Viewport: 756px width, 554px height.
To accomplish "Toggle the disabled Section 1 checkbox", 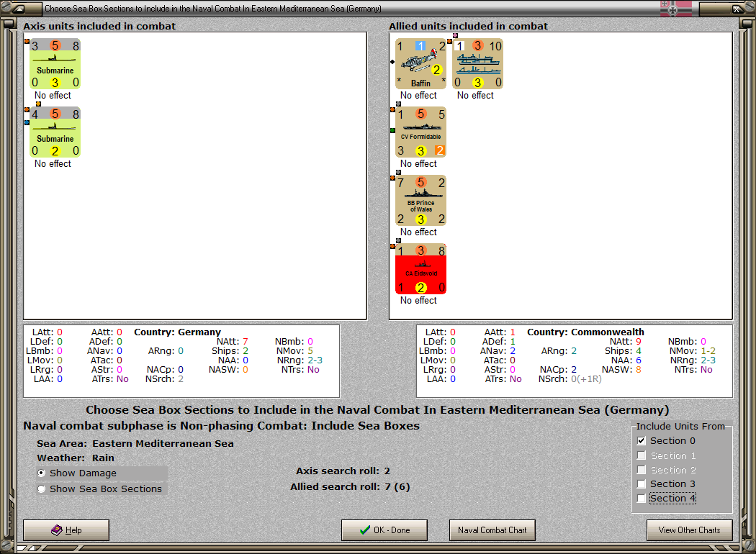I will click(642, 455).
